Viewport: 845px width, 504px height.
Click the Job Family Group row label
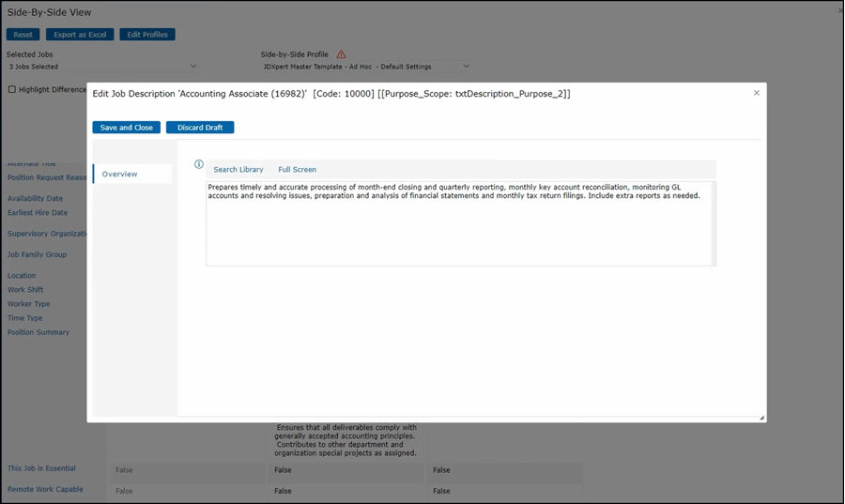click(x=38, y=254)
